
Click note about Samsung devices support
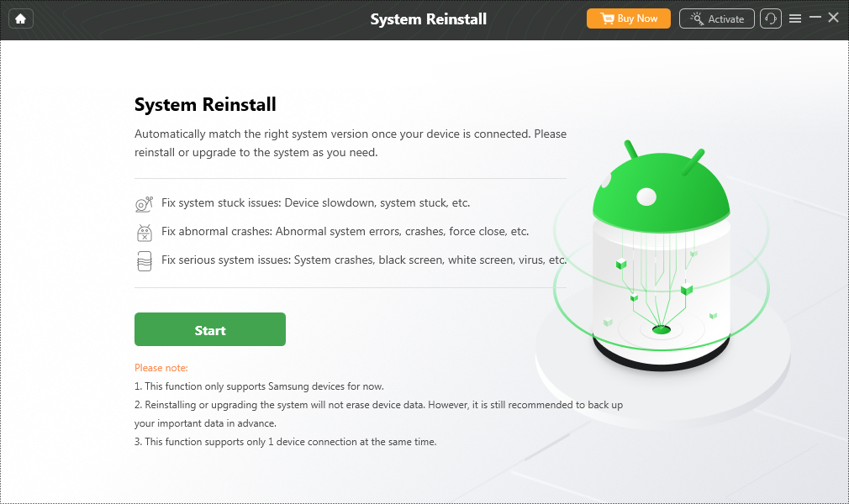click(259, 386)
